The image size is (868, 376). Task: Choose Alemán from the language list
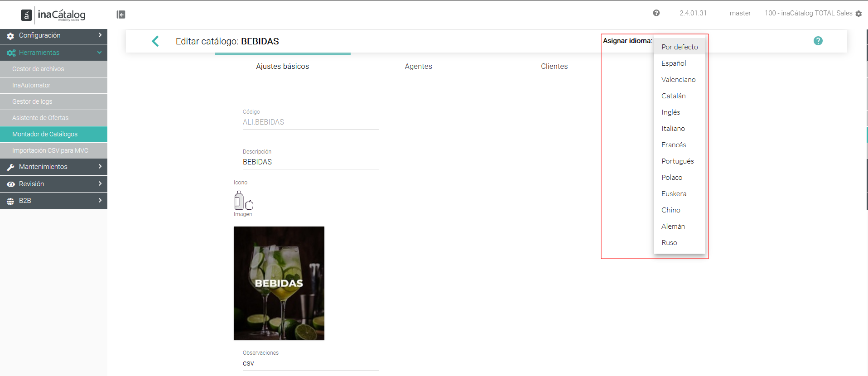pos(680,226)
